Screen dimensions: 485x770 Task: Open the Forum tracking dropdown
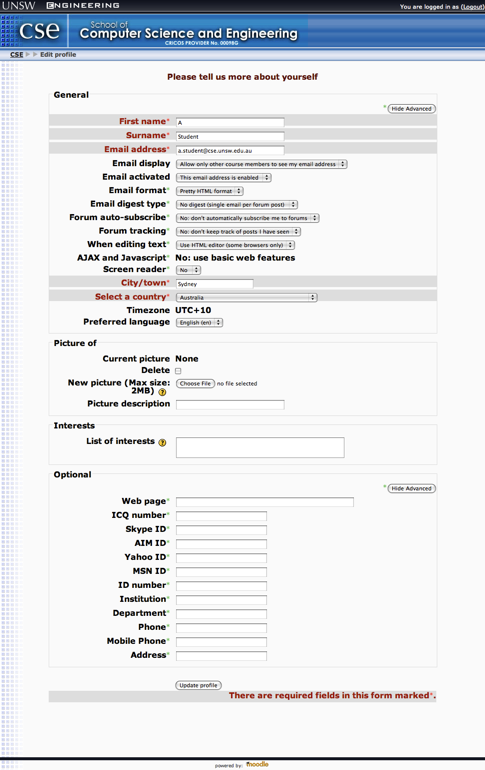point(239,232)
